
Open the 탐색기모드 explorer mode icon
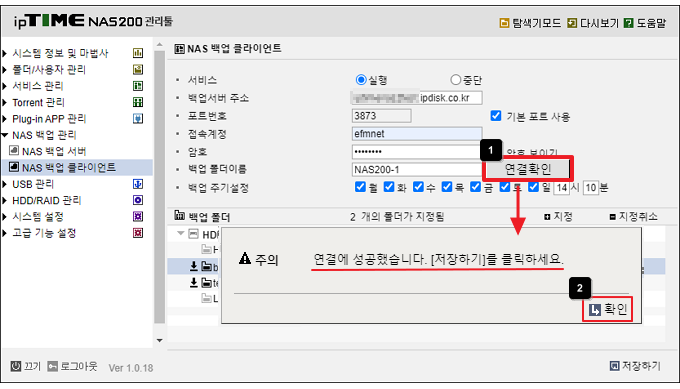[x=504, y=23]
